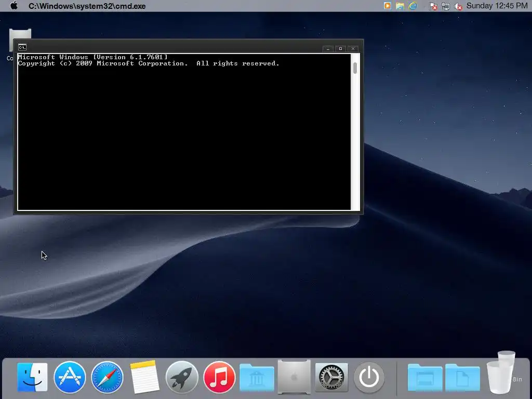Open the file explorer tray icon

[x=400, y=6]
